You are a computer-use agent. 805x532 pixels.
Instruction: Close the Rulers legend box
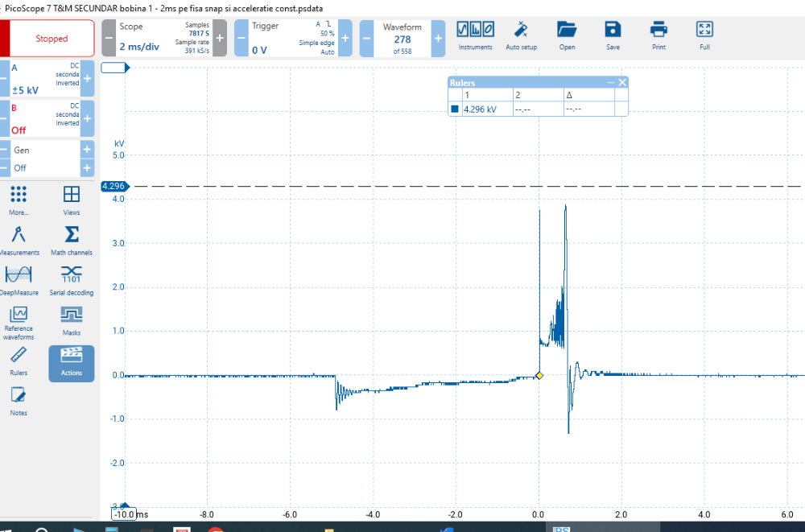[622, 82]
